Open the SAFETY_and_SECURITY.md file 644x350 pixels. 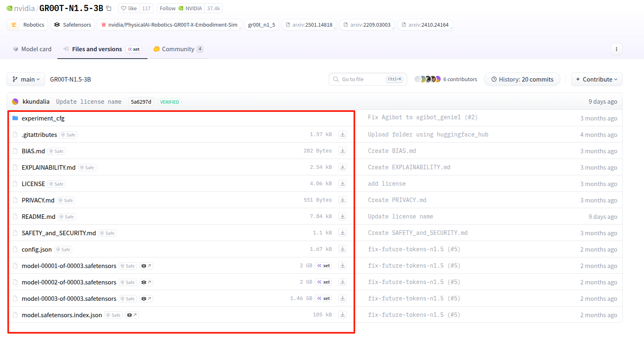(x=59, y=233)
